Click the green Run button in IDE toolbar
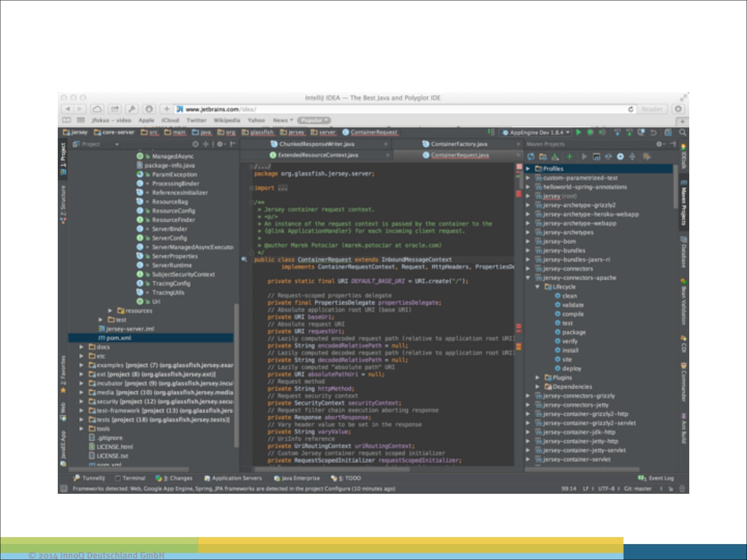 click(x=578, y=132)
